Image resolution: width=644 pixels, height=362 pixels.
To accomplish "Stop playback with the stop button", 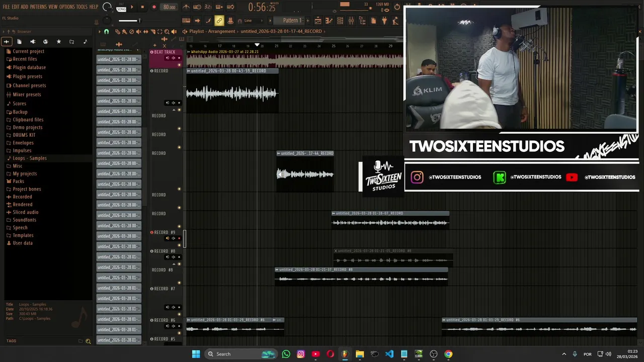I will [142, 7].
